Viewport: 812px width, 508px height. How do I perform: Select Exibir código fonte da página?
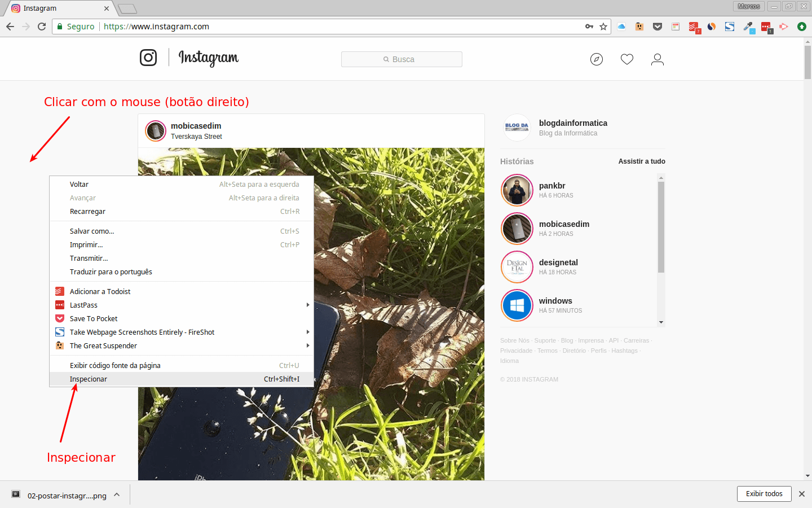(x=182, y=366)
